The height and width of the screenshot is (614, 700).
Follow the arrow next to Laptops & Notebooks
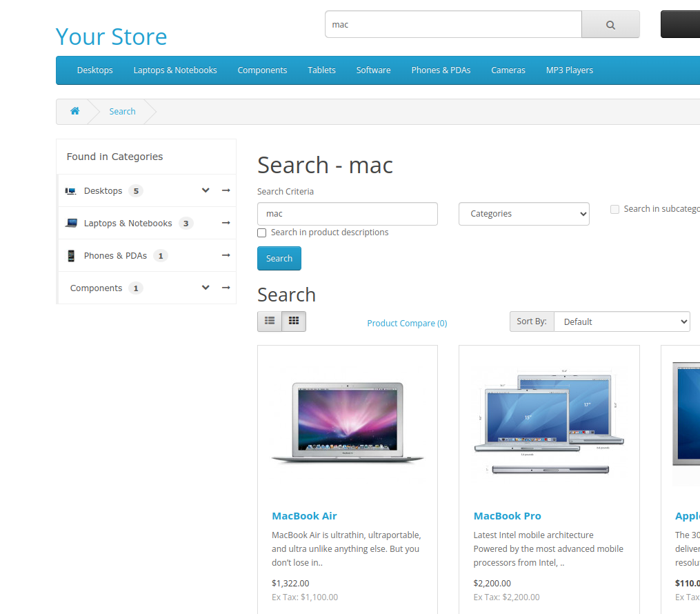tap(226, 223)
